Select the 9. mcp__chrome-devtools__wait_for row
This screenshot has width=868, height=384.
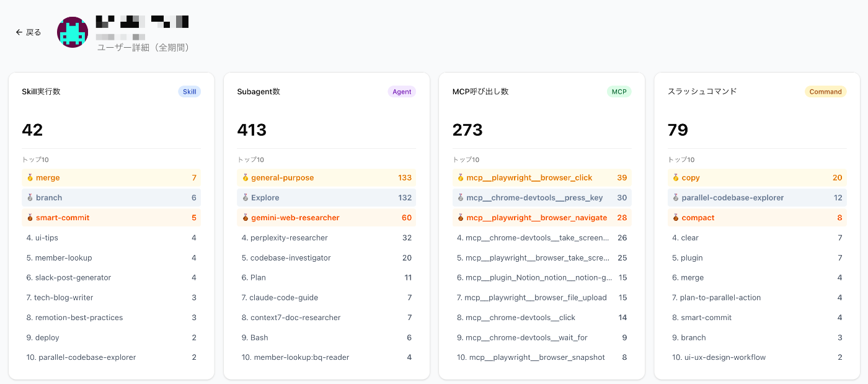point(542,337)
